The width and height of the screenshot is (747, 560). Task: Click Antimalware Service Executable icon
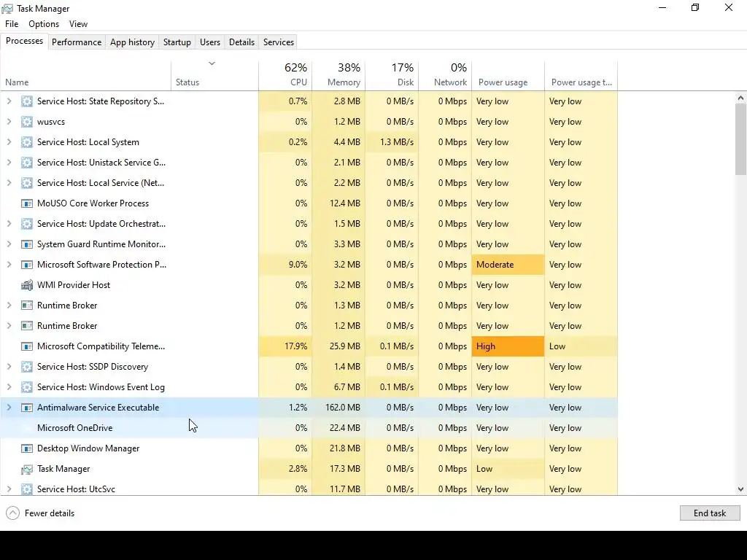[27, 408]
